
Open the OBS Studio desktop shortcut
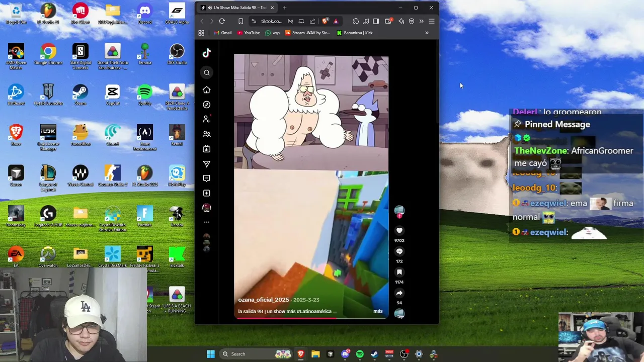177,54
